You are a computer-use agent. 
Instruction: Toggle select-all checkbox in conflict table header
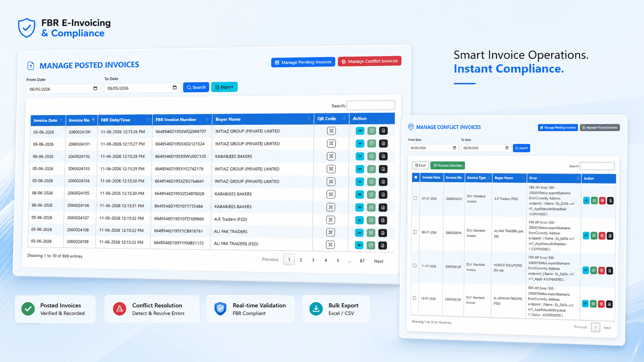click(416, 177)
